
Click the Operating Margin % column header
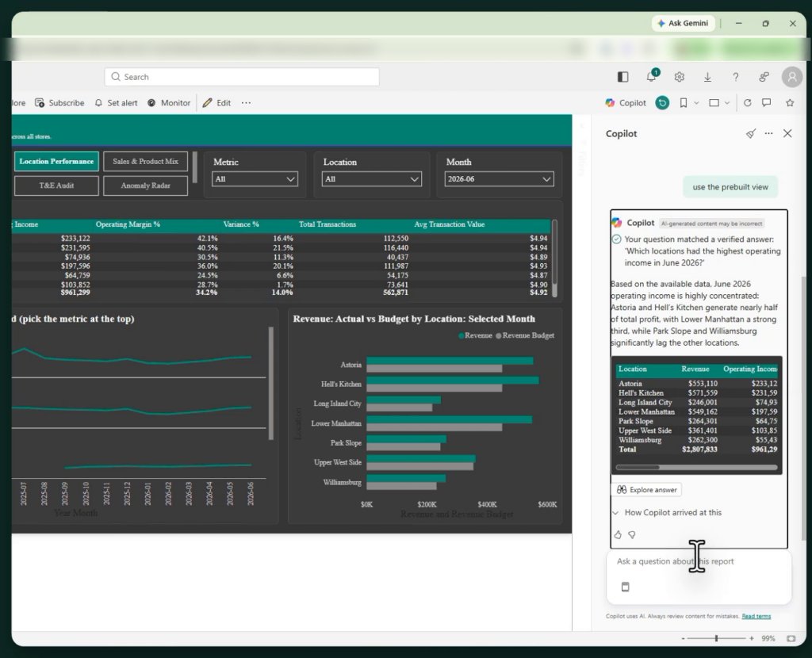128,224
